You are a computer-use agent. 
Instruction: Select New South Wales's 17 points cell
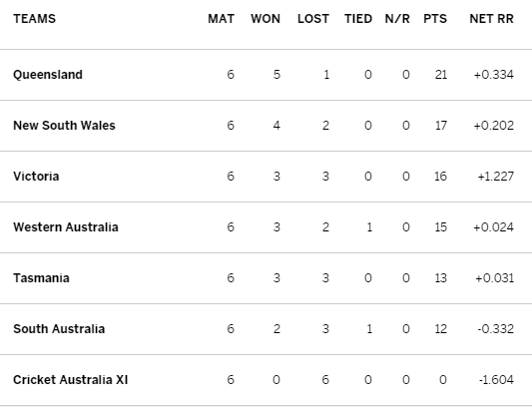(x=441, y=126)
